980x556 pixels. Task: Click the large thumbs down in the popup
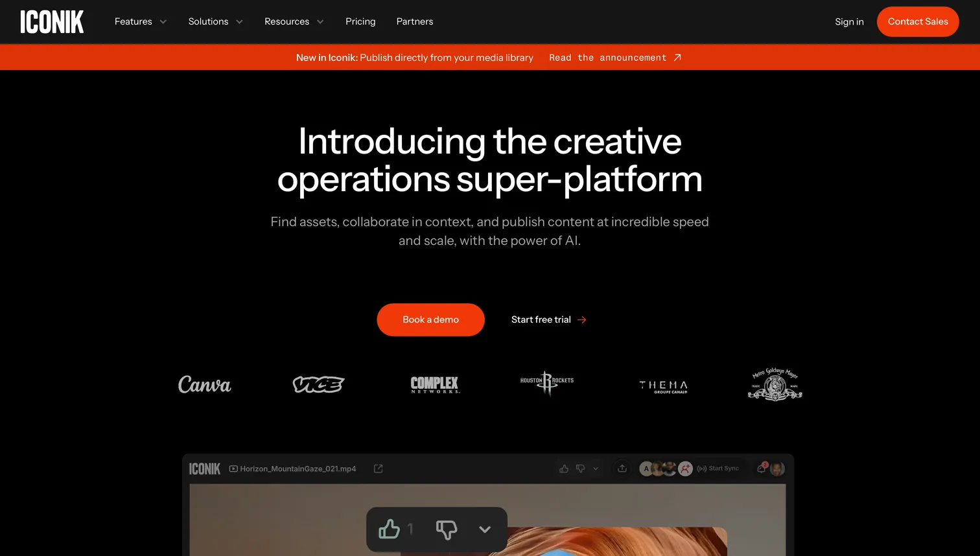[x=447, y=529]
